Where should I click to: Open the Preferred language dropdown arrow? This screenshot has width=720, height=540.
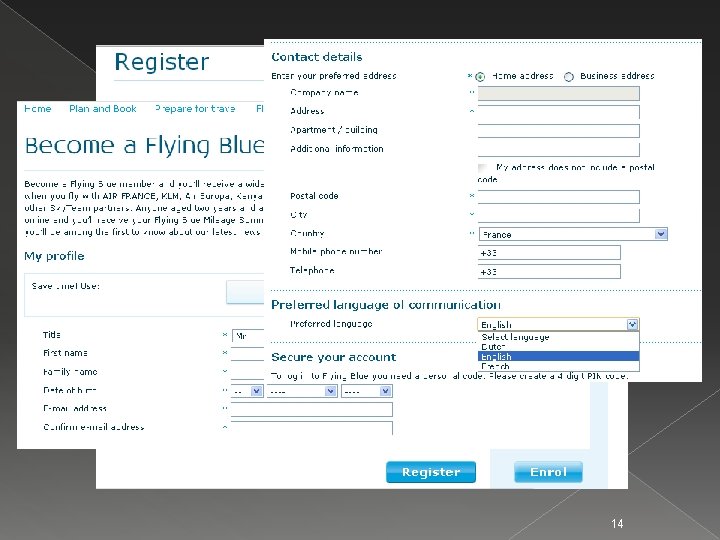[632, 325]
